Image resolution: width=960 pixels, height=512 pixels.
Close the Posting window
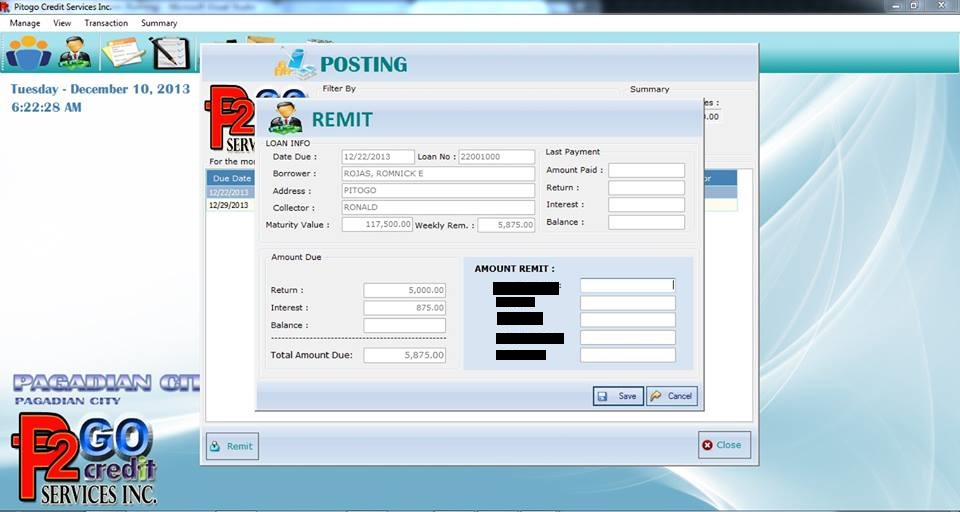point(724,445)
